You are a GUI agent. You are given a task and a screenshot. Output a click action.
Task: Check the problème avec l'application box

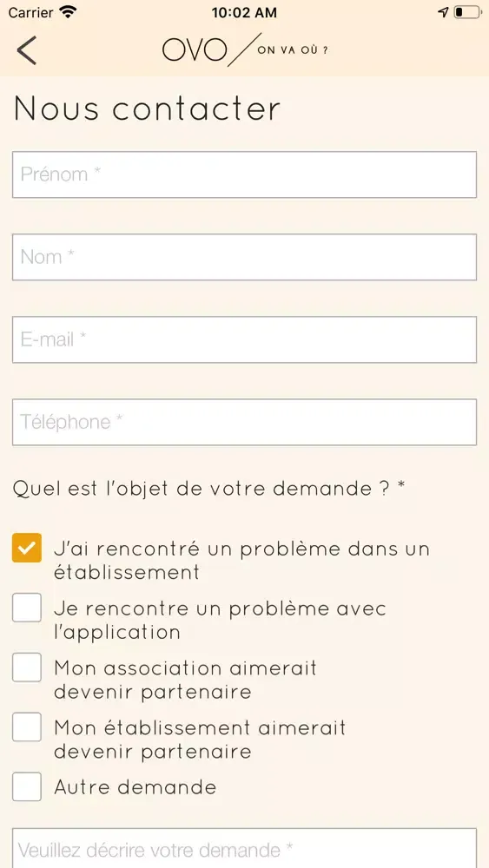coord(27,608)
